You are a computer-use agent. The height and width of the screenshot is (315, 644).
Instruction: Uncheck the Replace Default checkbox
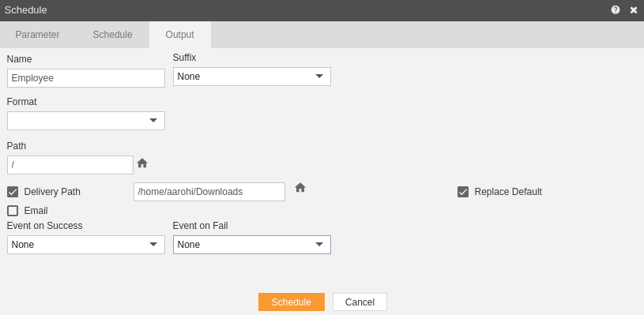pos(463,192)
